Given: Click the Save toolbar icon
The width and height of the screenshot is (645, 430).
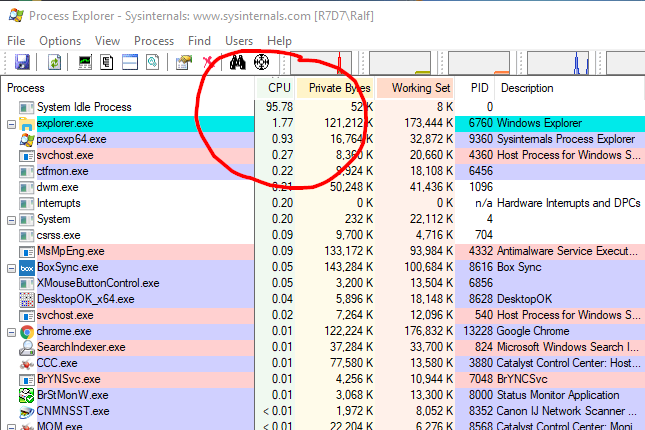Looking at the screenshot, I should click(x=22, y=63).
